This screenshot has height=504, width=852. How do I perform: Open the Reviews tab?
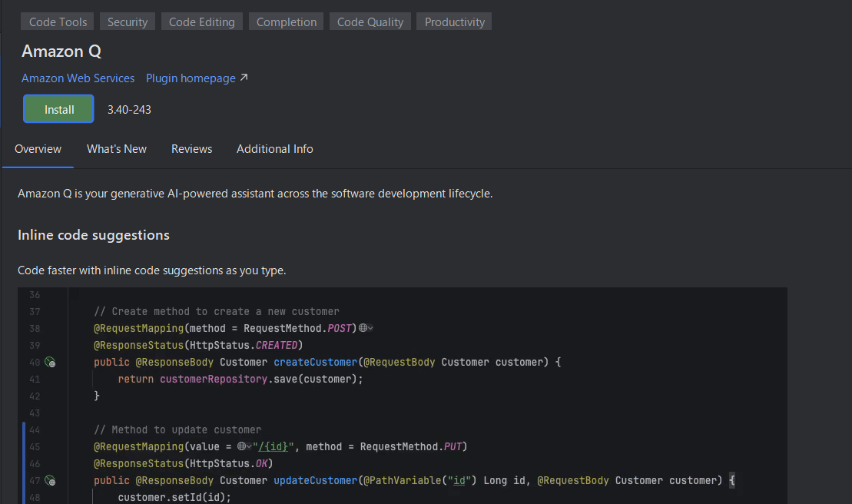pos(192,149)
